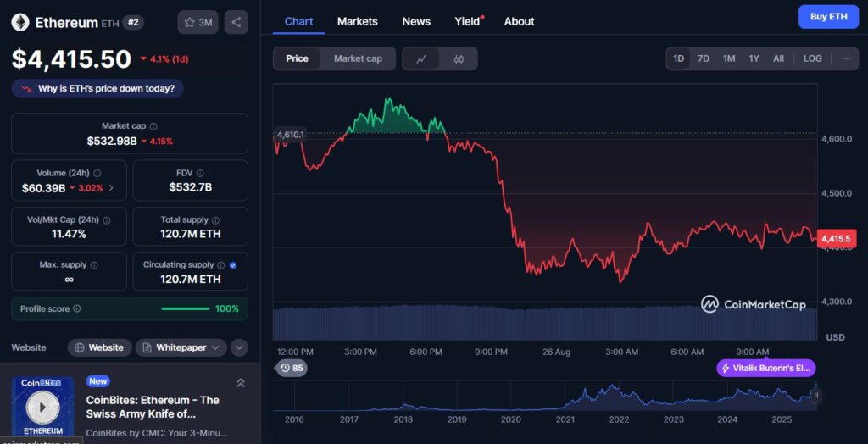The height and width of the screenshot is (444, 868).
Task: Click the New badge on CoinBites
Action: pos(98,381)
